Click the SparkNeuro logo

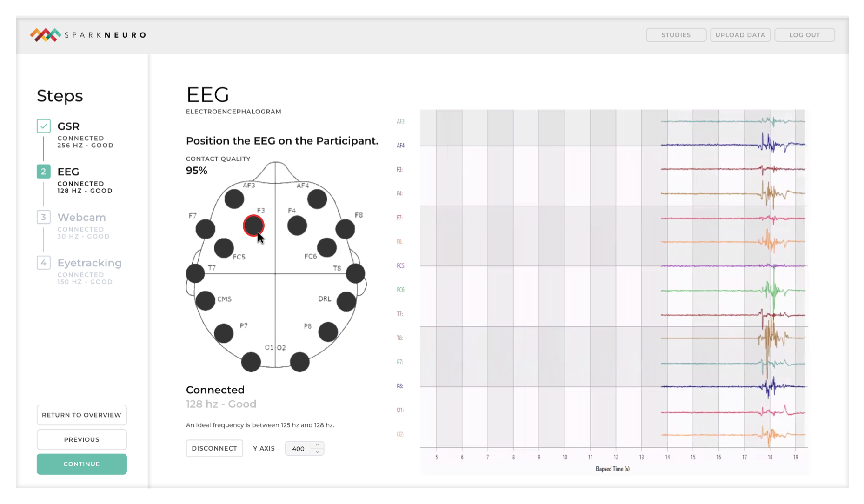click(x=88, y=35)
